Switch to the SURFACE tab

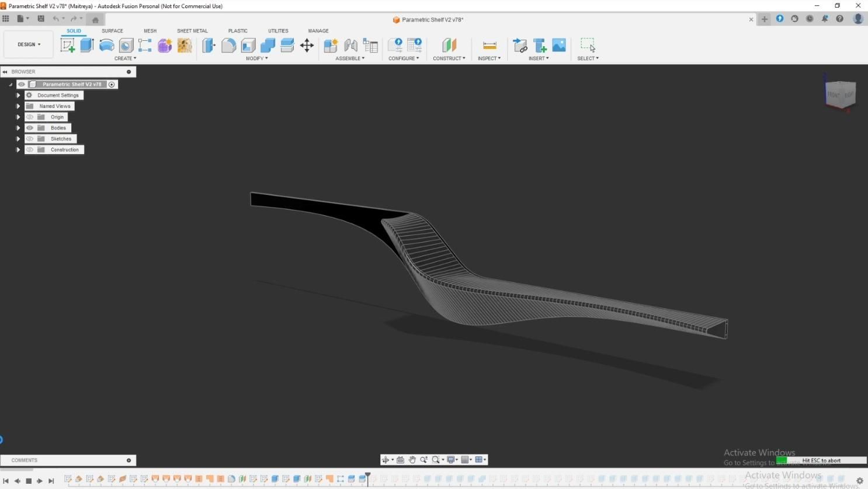[112, 31]
